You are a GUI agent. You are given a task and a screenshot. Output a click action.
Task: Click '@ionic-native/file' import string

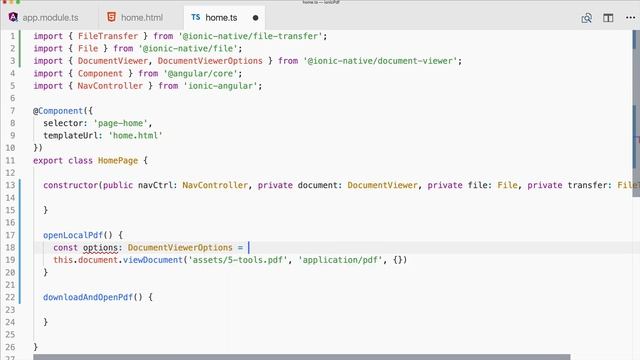pos(188,49)
